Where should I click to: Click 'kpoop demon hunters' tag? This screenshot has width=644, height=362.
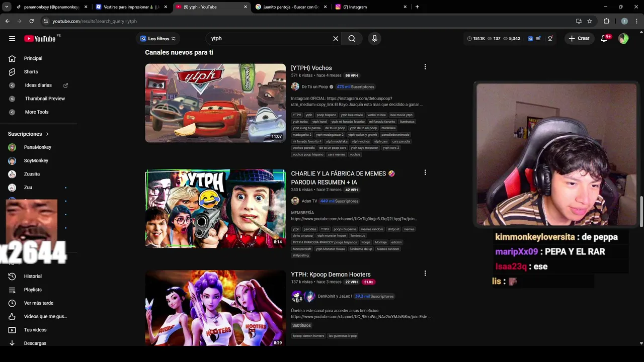click(x=308, y=336)
